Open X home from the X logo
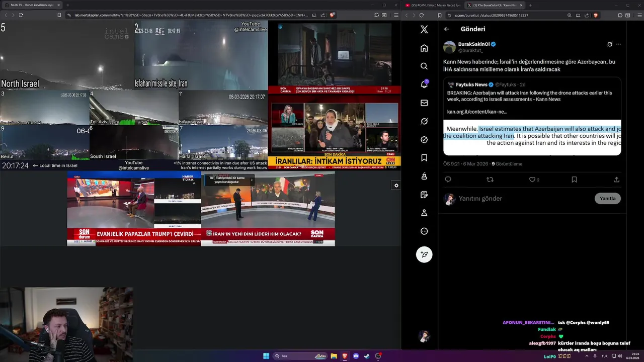This screenshot has height=362, width=644. coord(424,29)
